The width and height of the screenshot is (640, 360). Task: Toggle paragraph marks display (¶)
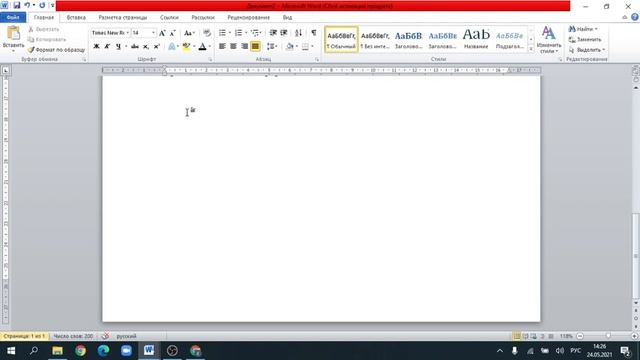(313, 33)
